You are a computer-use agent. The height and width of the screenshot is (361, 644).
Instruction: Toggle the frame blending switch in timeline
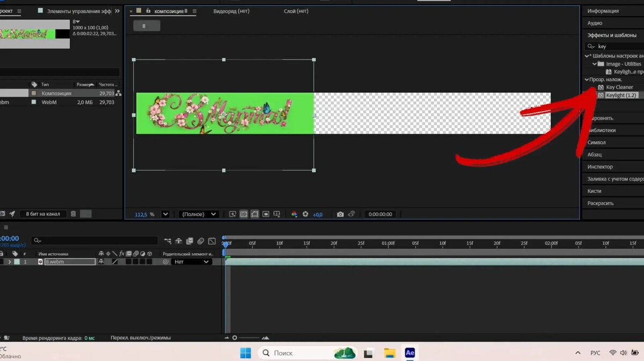point(189,241)
